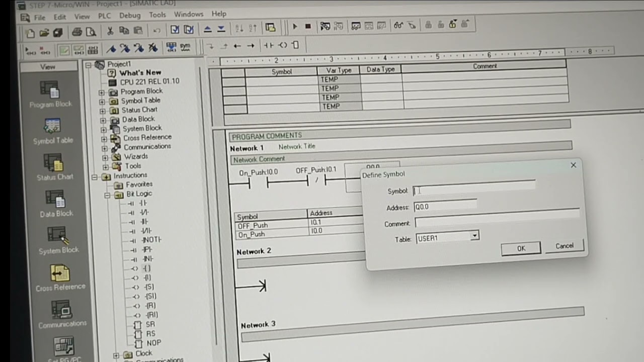The width and height of the screenshot is (644, 362).
Task: Click Cancel in Define Symbol dialog
Action: pyautogui.click(x=564, y=246)
